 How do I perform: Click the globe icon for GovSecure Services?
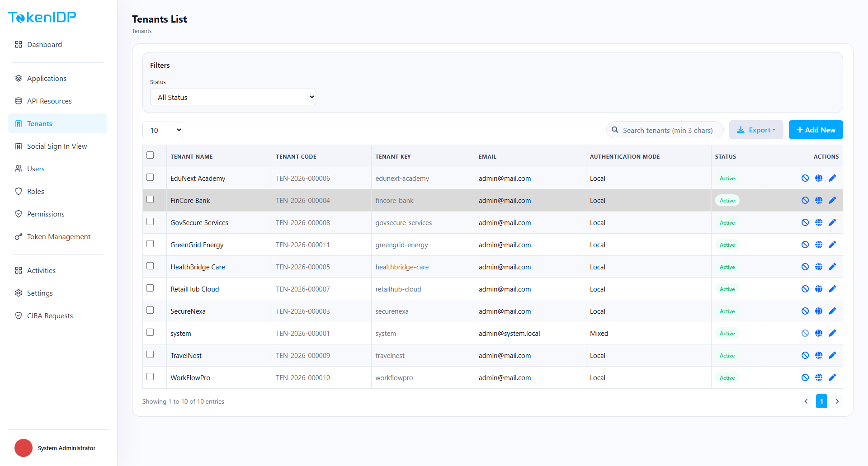pyautogui.click(x=819, y=222)
